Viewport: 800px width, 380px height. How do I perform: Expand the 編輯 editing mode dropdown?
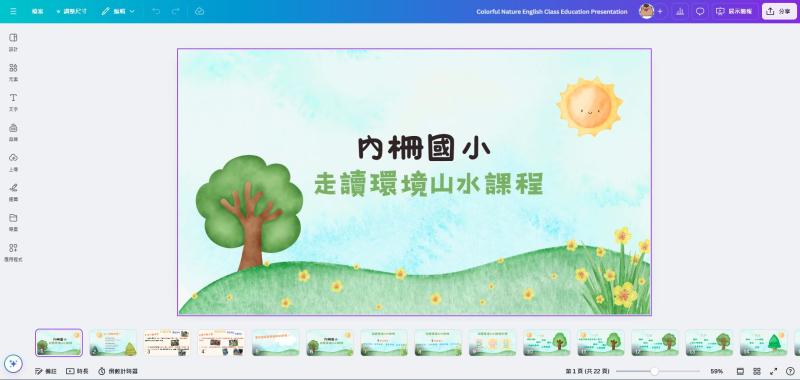[x=118, y=11]
